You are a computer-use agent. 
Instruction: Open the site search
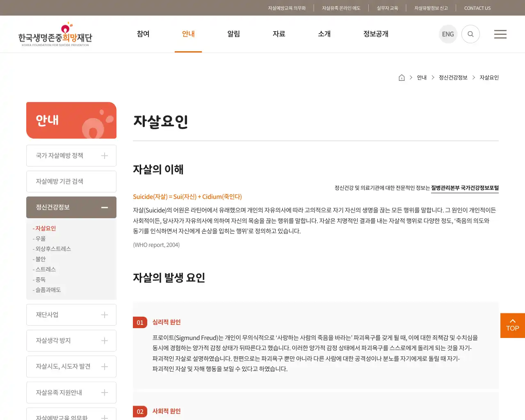click(x=470, y=34)
